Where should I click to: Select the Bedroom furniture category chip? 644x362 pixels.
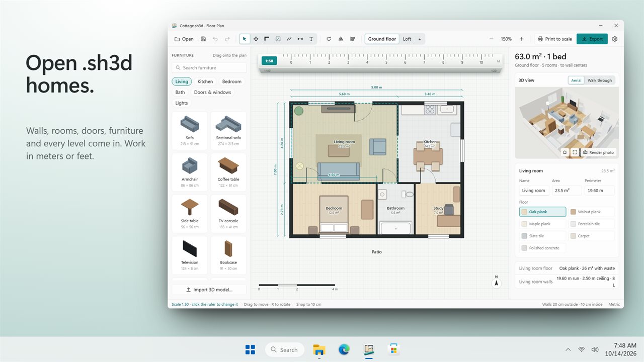pyautogui.click(x=232, y=81)
